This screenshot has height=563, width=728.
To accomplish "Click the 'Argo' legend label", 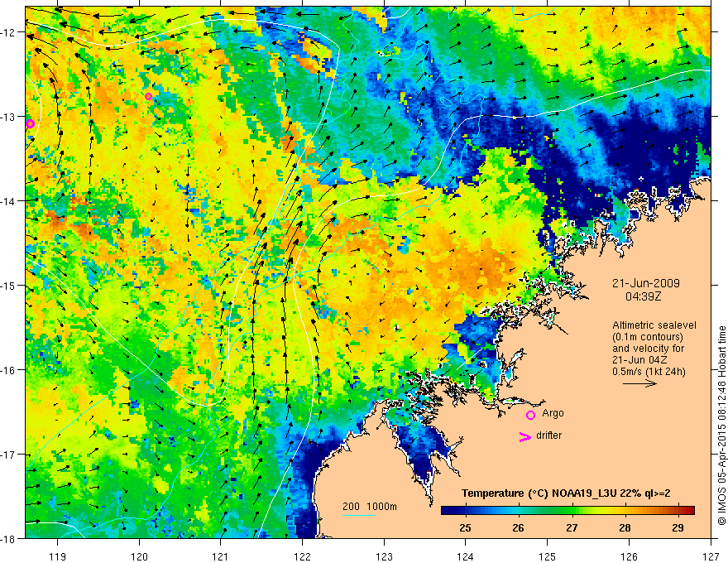I will point(553,413).
